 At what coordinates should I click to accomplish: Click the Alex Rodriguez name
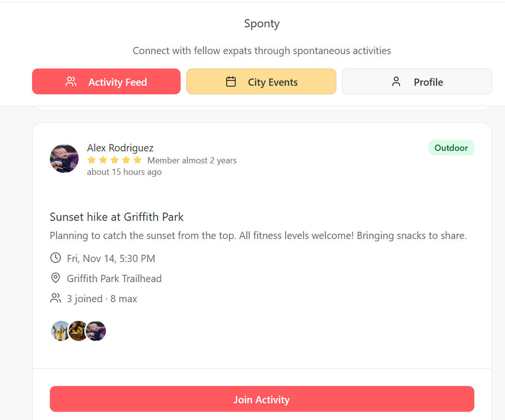[120, 148]
